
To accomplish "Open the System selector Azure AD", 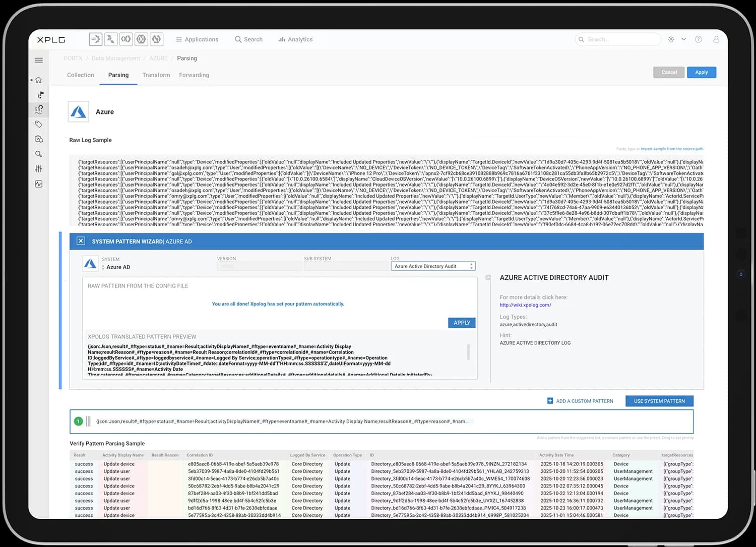I will click(x=116, y=267).
